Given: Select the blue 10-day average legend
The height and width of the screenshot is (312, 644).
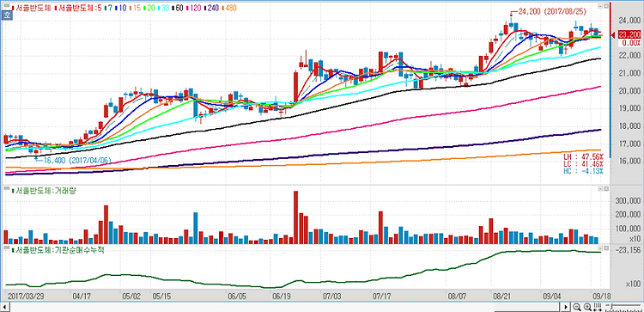Looking at the screenshot, I should click(x=122, y=8).
